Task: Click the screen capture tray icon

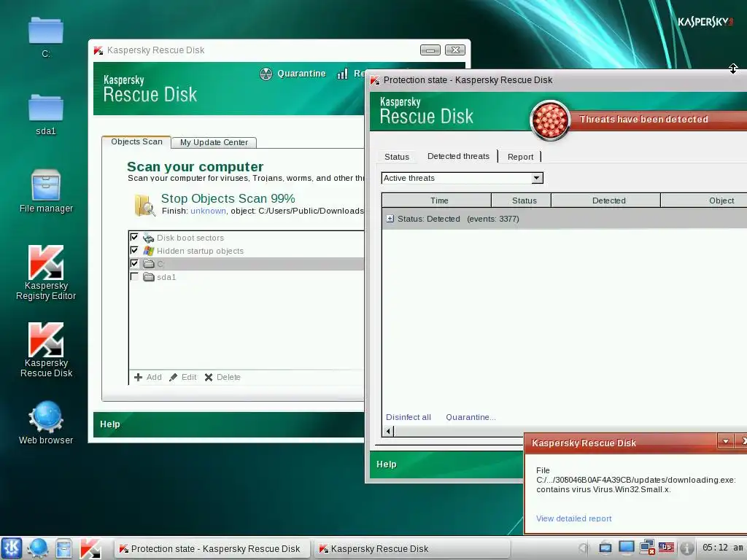Action: 605,548
